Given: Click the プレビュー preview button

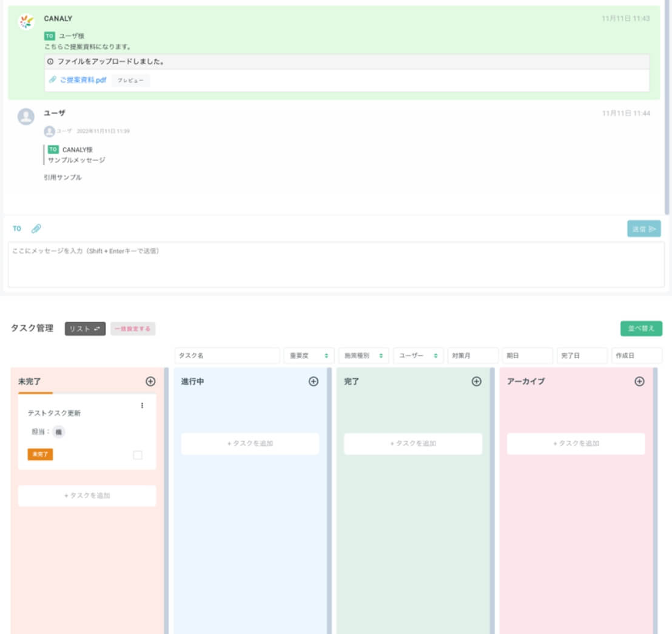Looking at the screenshot, I should (x=130, y=81).
